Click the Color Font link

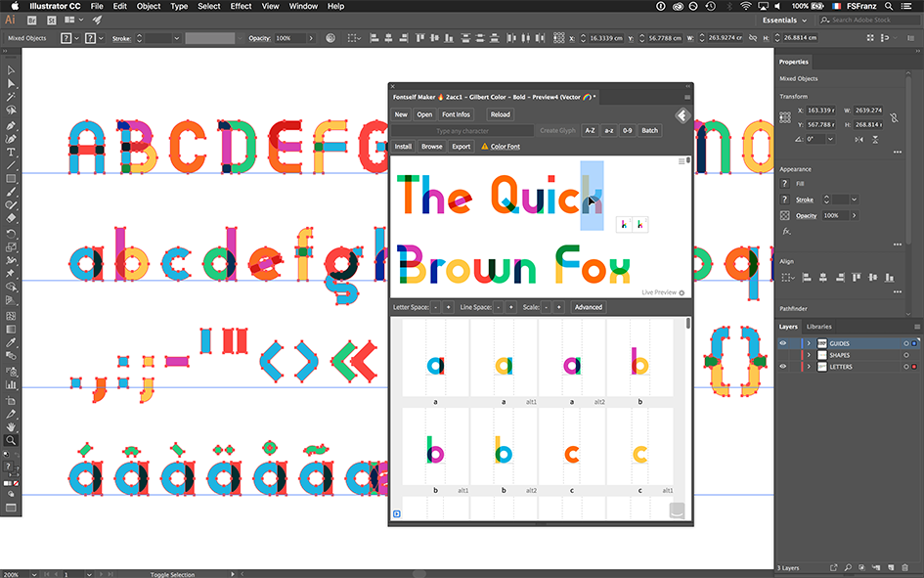pos(506,147)
